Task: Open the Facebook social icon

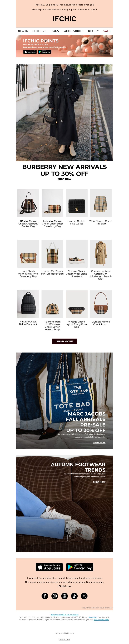Action: pos(45,596)
